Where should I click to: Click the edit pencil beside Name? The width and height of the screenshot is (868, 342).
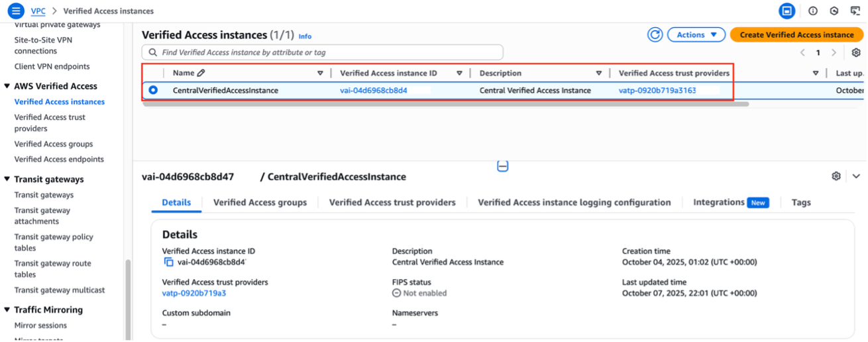pos(201,73)
